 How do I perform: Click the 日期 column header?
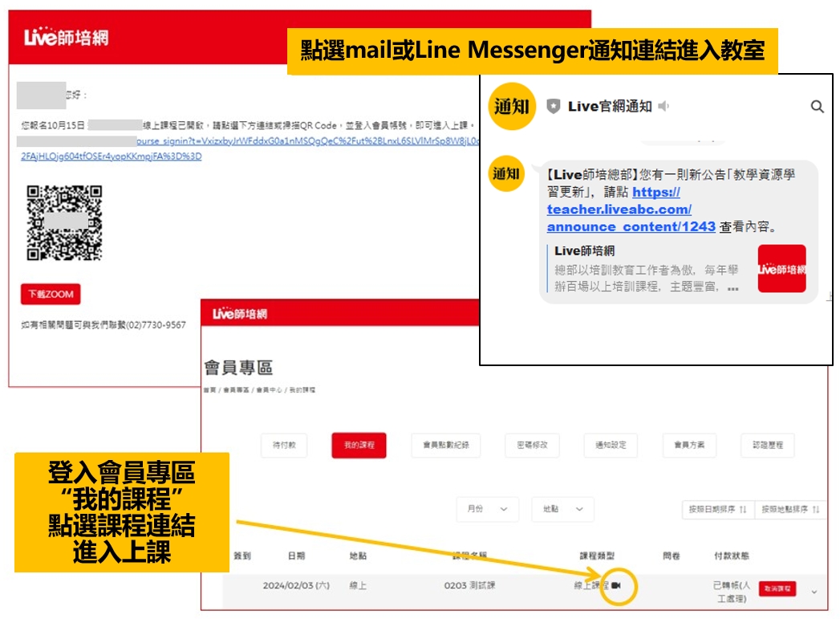[296, 556]
